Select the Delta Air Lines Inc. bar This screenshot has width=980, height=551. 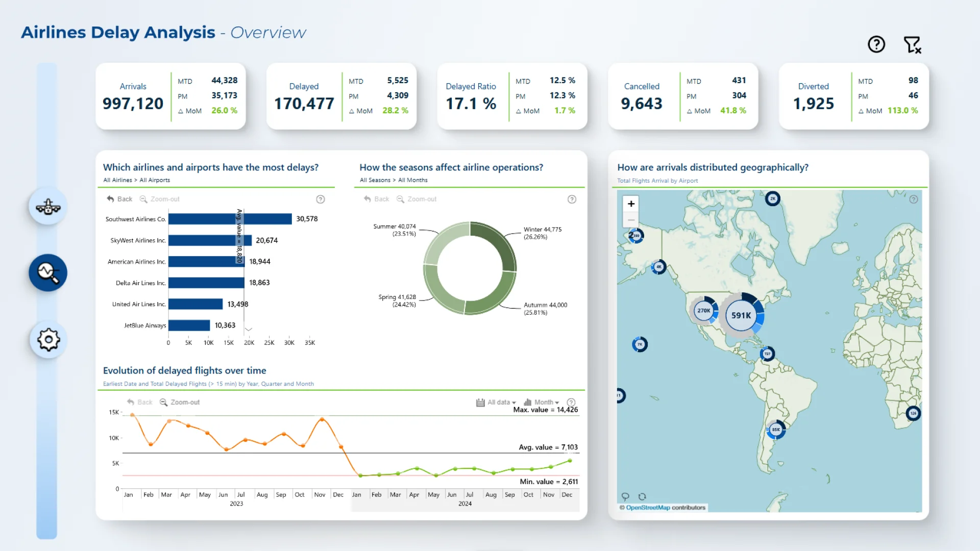[x=206, y=283]
